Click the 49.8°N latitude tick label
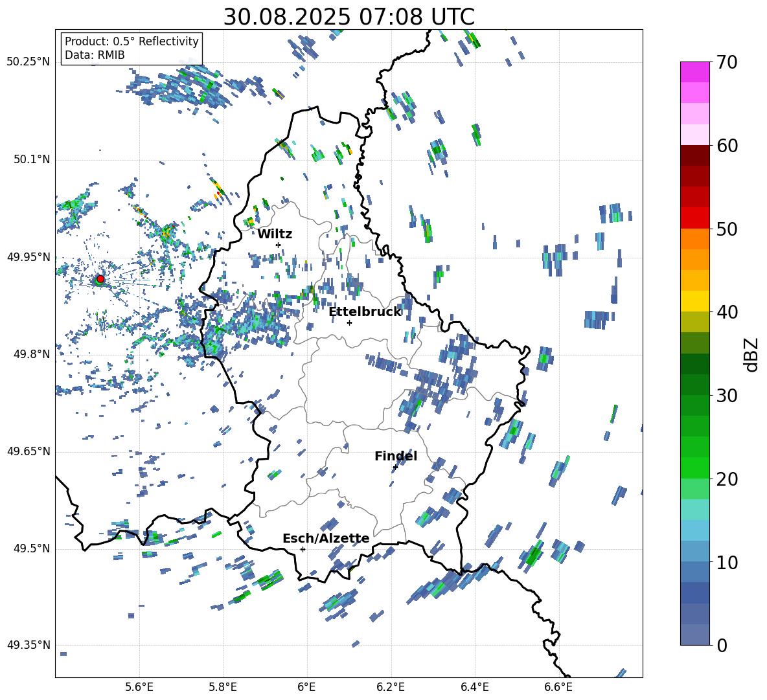This screenshot has width=767, height=700. tap(32, 354)
